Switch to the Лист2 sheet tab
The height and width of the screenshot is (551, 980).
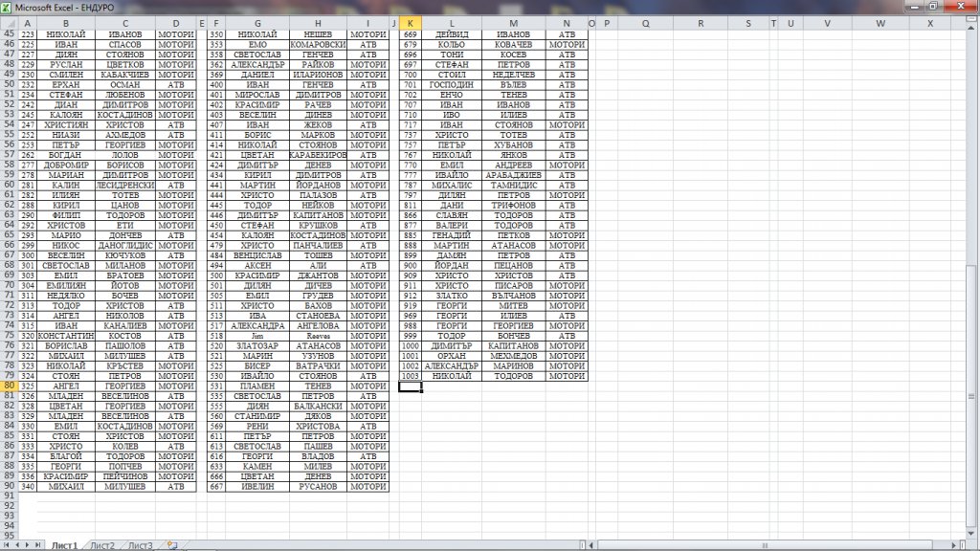coord(102,545)
